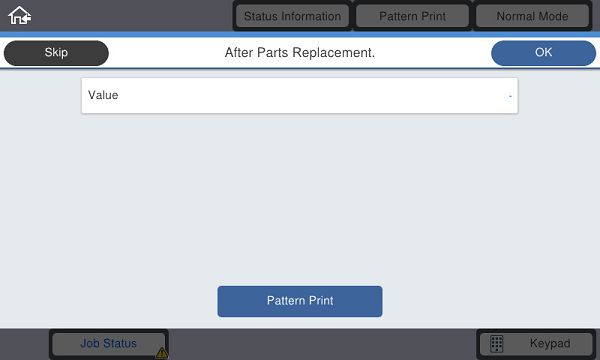600x360 pixels.
Task: Click the empty gray panel area
Action: pyautogui.click(x=300, y=199)
